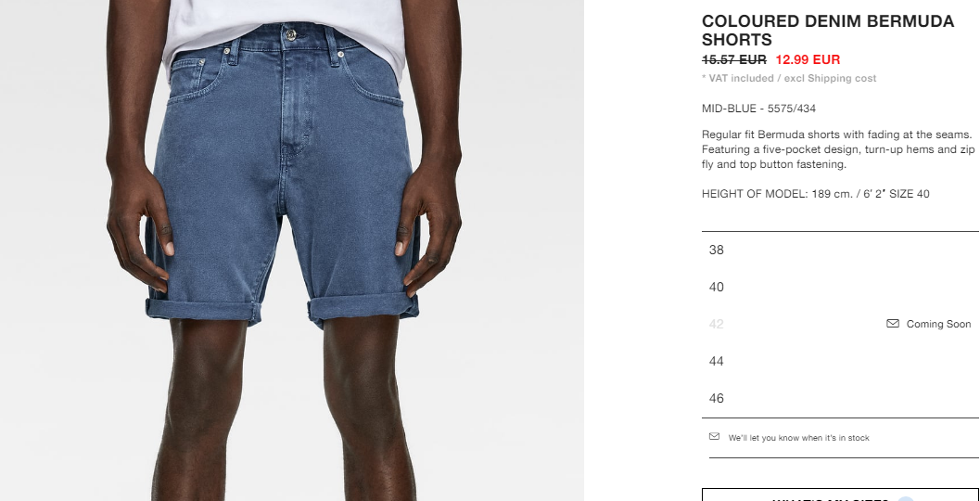This screenshot has height=501, width=980.
Task: Choose size 44
Action: point(840,361)
